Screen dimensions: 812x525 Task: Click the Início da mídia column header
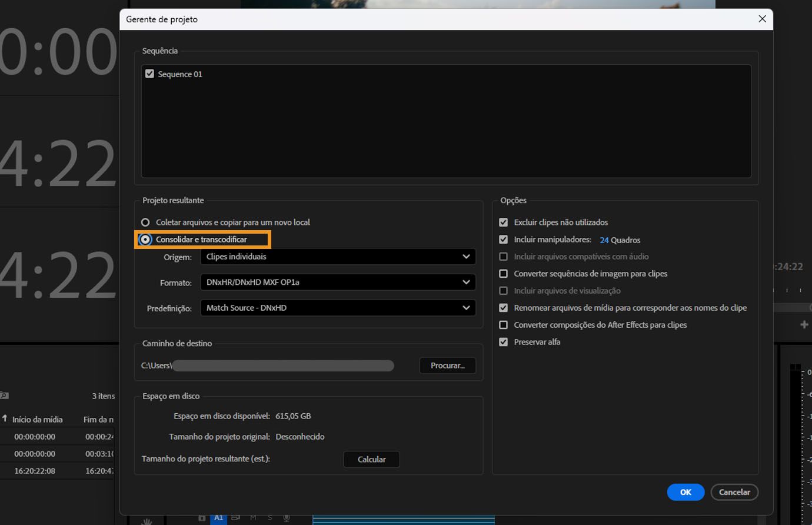tap(37, 420)
